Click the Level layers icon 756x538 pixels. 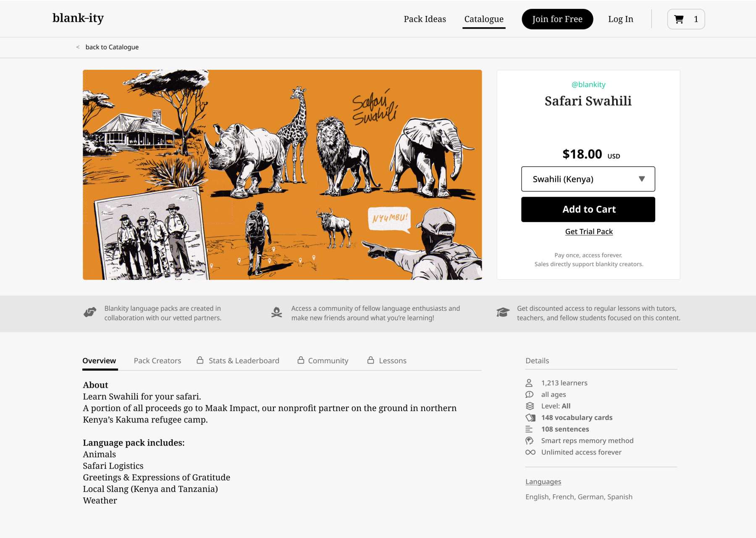click(530, 406)
